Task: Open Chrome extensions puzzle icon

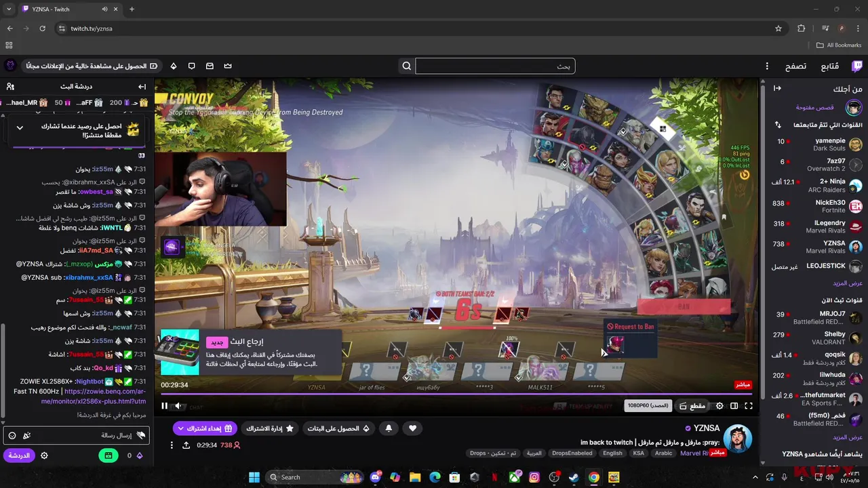Action: [x=801, y=28]
